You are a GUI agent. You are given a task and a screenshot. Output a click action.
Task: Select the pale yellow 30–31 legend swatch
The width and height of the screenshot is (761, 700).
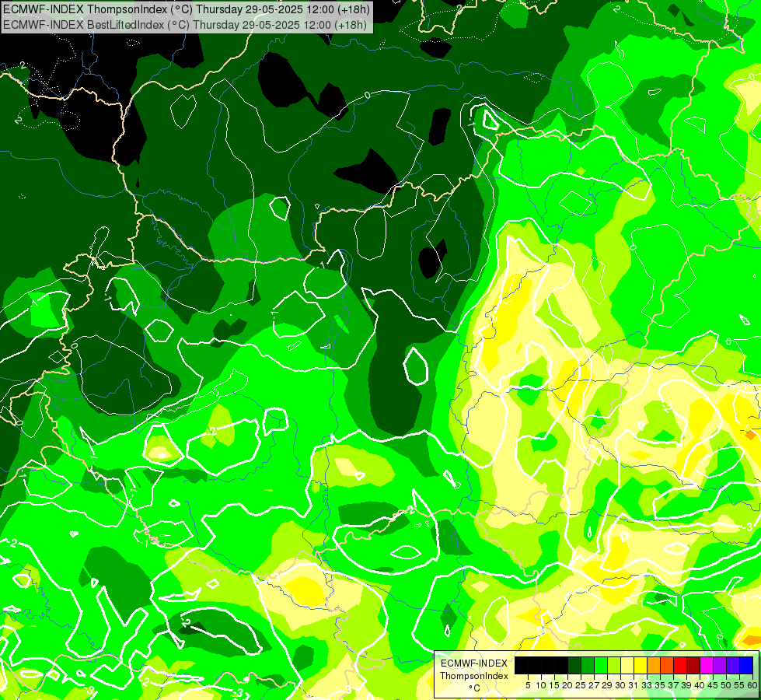click(627, 665)
